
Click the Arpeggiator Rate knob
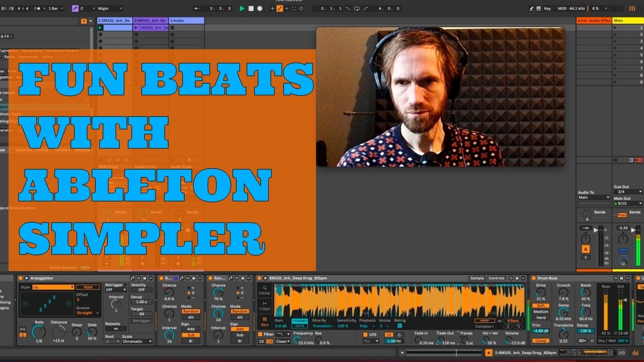pos(39,332)
